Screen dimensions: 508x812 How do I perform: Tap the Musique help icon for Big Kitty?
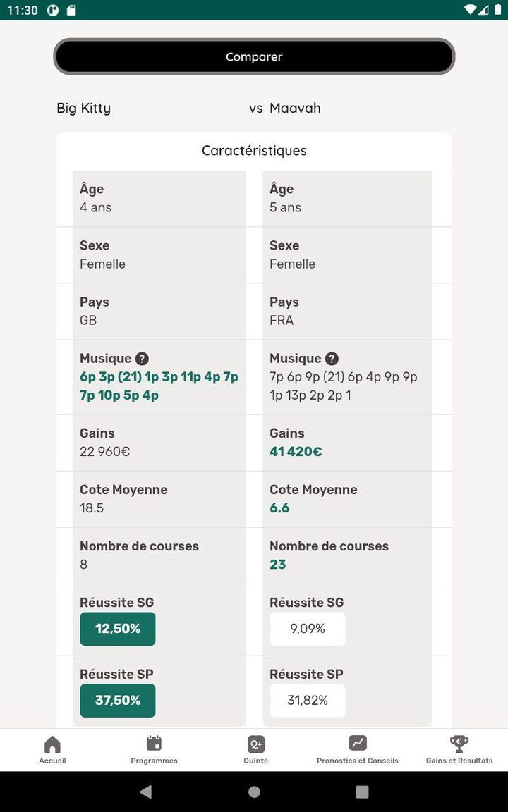coord(143,359)
